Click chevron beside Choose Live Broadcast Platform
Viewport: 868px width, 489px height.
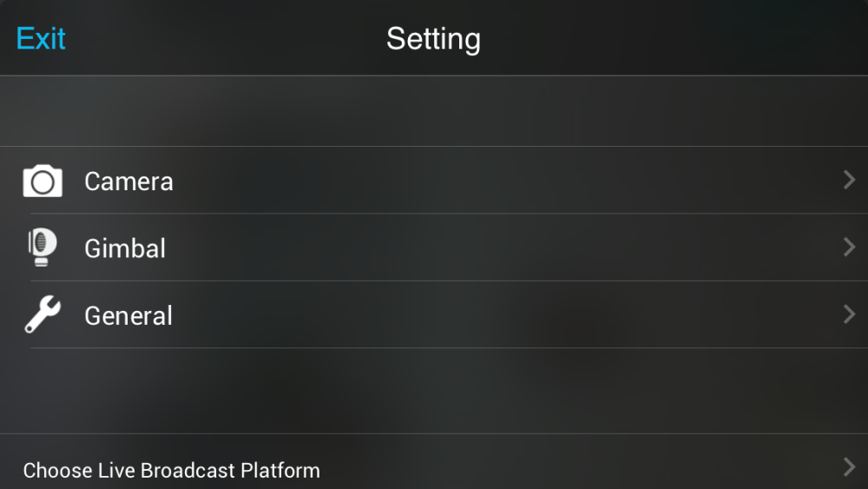tap(849, 466)
